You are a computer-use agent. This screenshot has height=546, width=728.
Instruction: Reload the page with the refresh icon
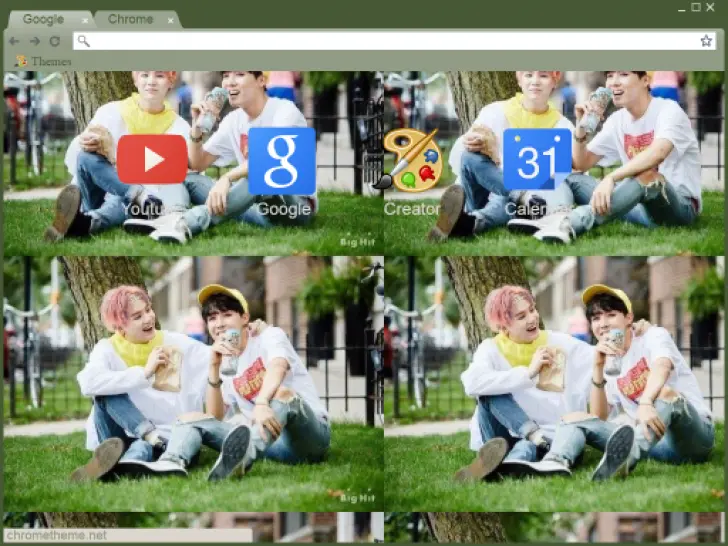click(x=55, y=41)
